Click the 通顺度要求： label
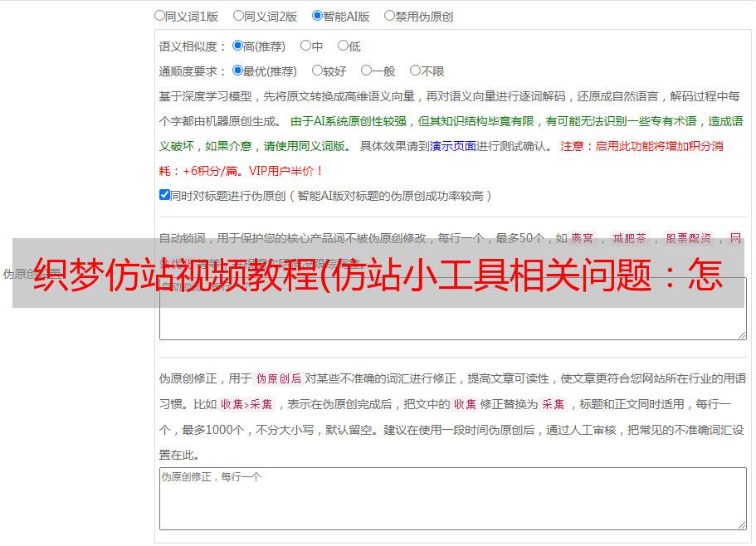The image size is (756, 546). pos(193,71)
